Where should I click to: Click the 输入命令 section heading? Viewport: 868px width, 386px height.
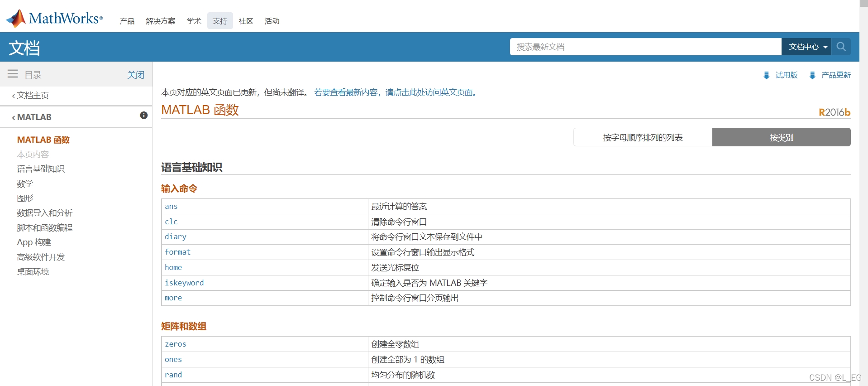[x=179, y=188]
